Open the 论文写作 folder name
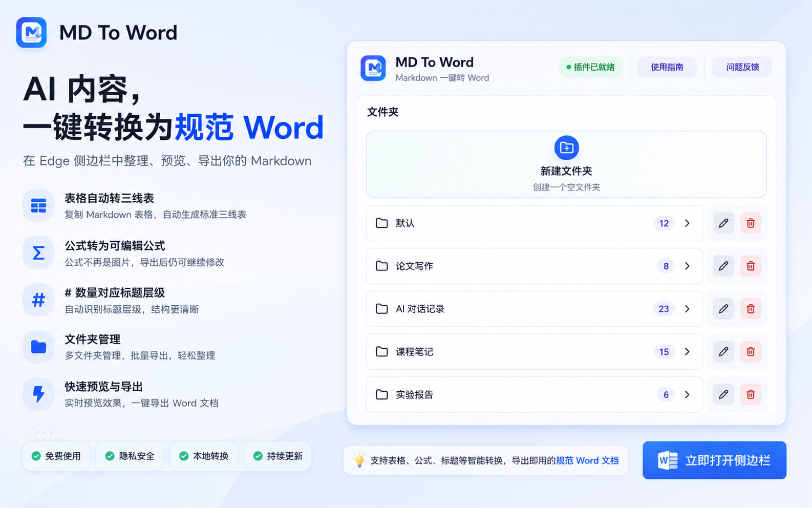812x508 pixels. click(414, 266)
